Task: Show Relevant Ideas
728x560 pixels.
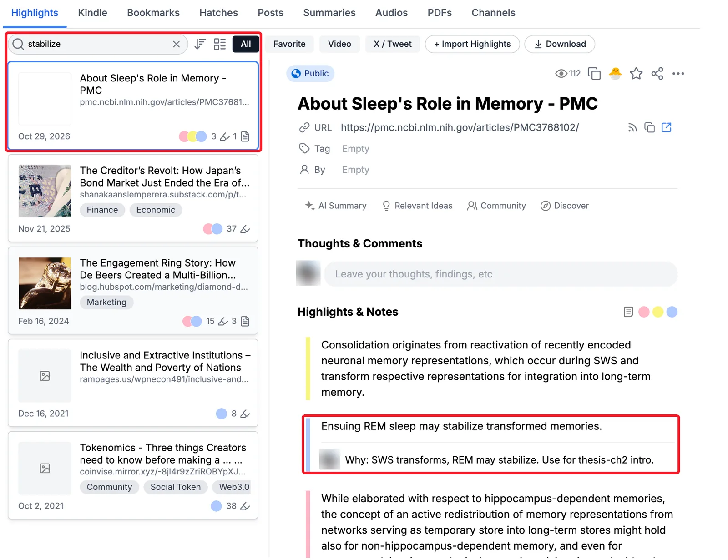Action: [417, 206]
